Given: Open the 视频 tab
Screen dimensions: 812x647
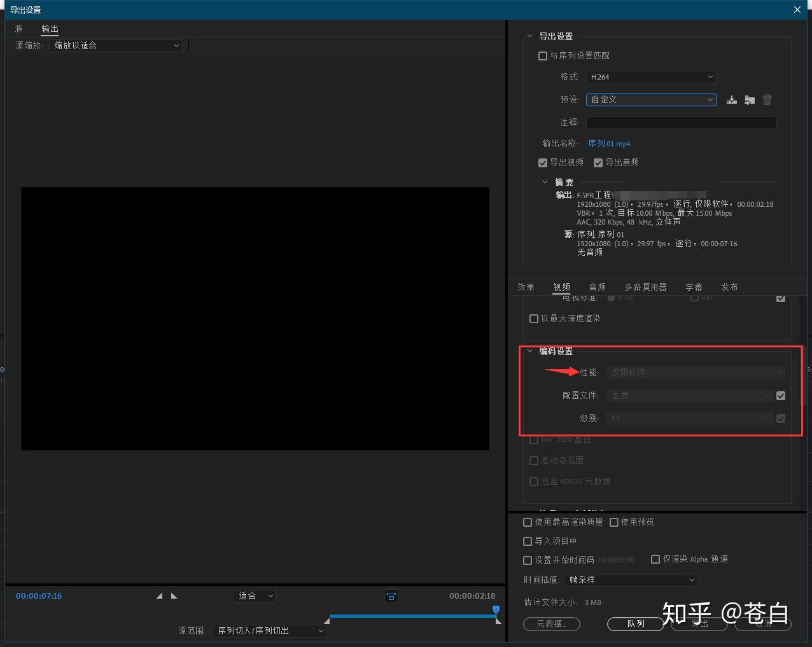Looking at the screenshot, I should 561,288.
